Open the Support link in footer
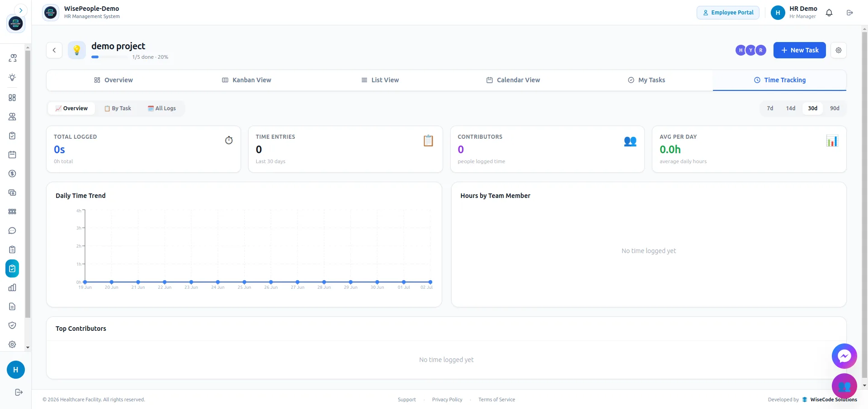This screenshot has height=409, width=868. 407,400
